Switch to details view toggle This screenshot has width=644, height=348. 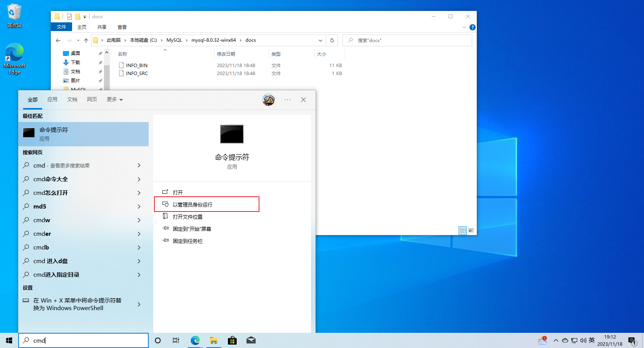click(x=463, y=230)
